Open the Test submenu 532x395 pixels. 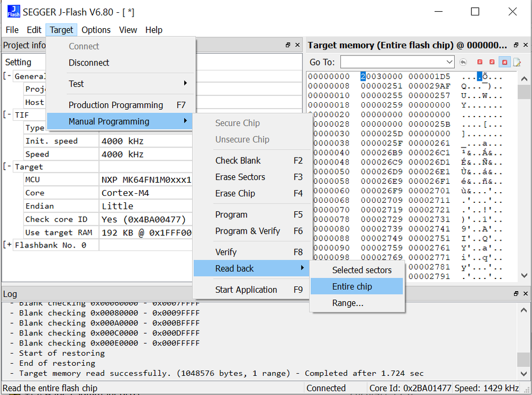[121, 84]
